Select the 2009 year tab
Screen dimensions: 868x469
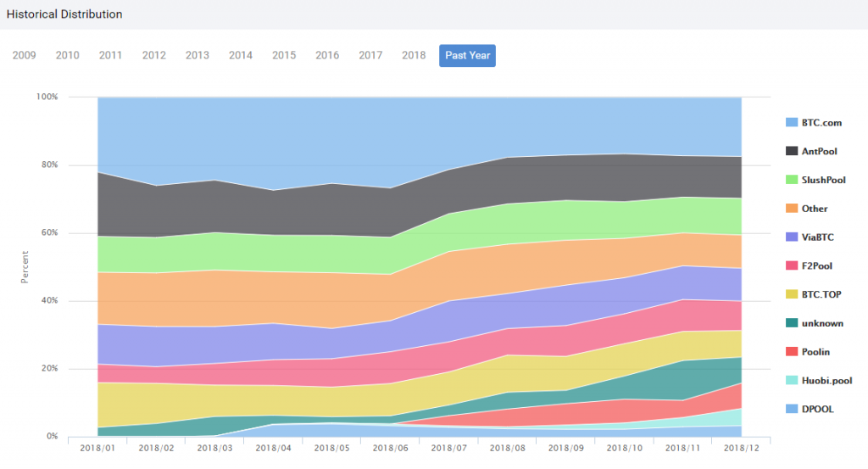point(24,55)
